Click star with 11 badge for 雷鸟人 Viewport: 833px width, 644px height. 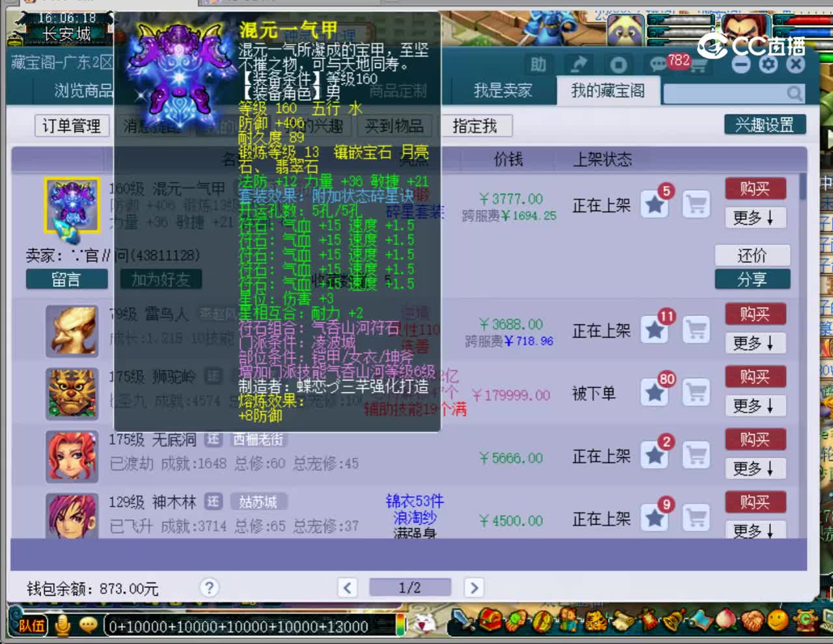(x=655, y=331)
